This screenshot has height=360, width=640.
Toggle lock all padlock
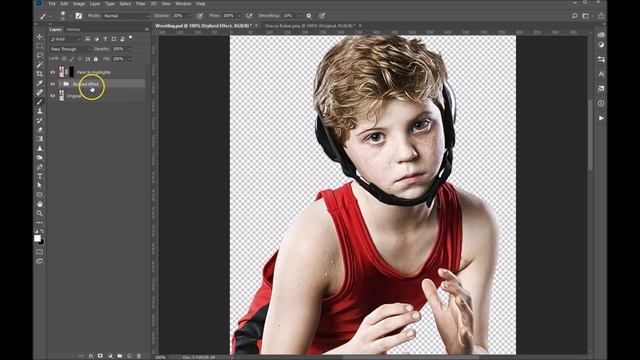96,59
